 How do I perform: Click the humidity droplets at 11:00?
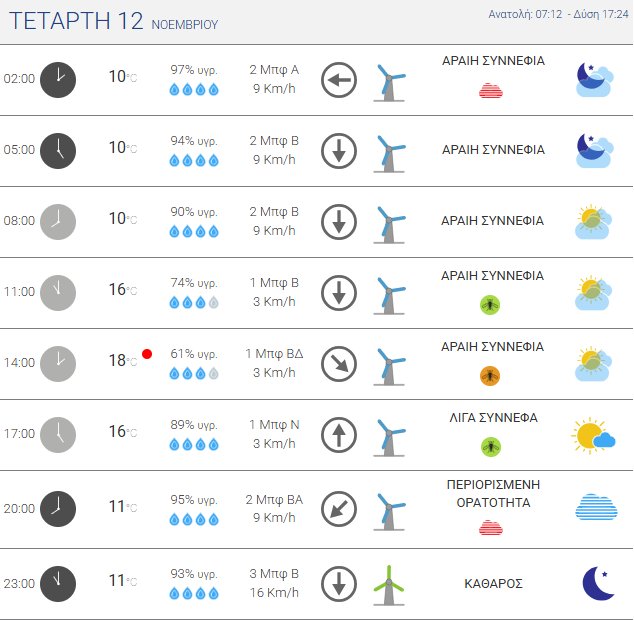(193, 302)
